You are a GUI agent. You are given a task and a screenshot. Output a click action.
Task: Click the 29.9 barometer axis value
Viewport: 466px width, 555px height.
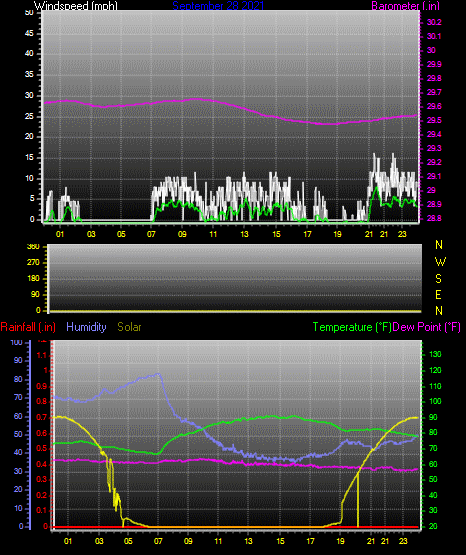434,64
